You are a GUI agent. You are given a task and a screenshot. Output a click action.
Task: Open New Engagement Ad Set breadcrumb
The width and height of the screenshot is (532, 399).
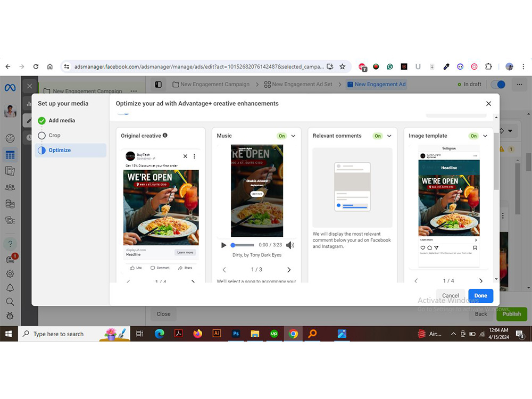click(x=298, y=85)
